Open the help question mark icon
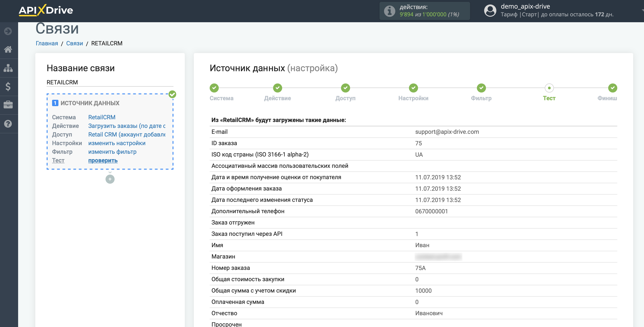 click(x=8, y=124)
